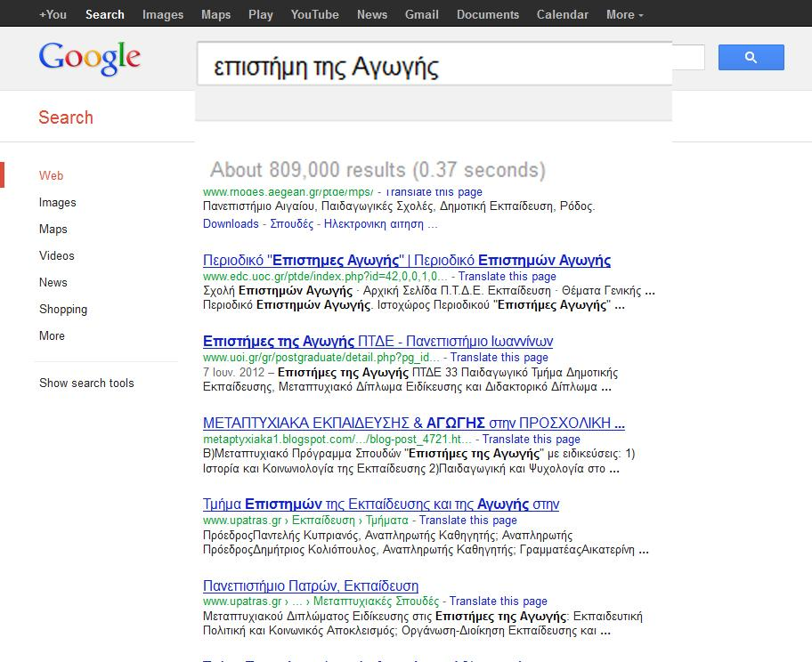Filter results by News in the sidebar
812x662 pixels.
coord(53,282)
